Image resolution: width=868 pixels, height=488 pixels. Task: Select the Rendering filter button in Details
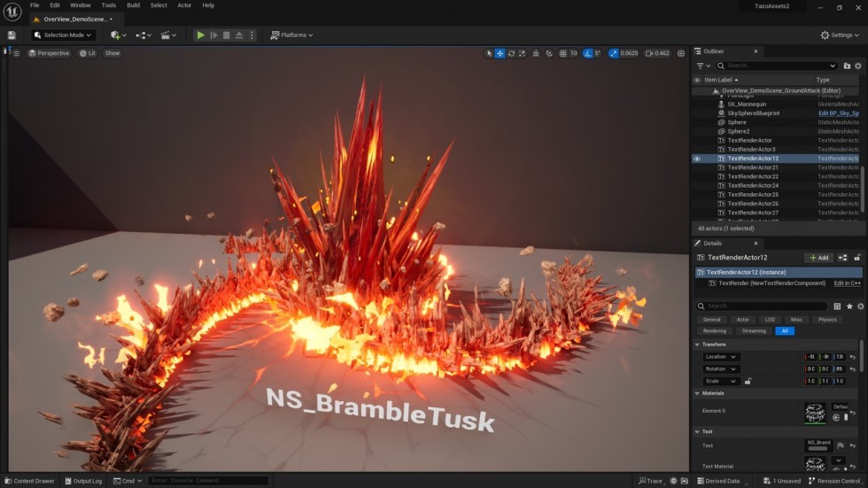(x=714, y=331)
